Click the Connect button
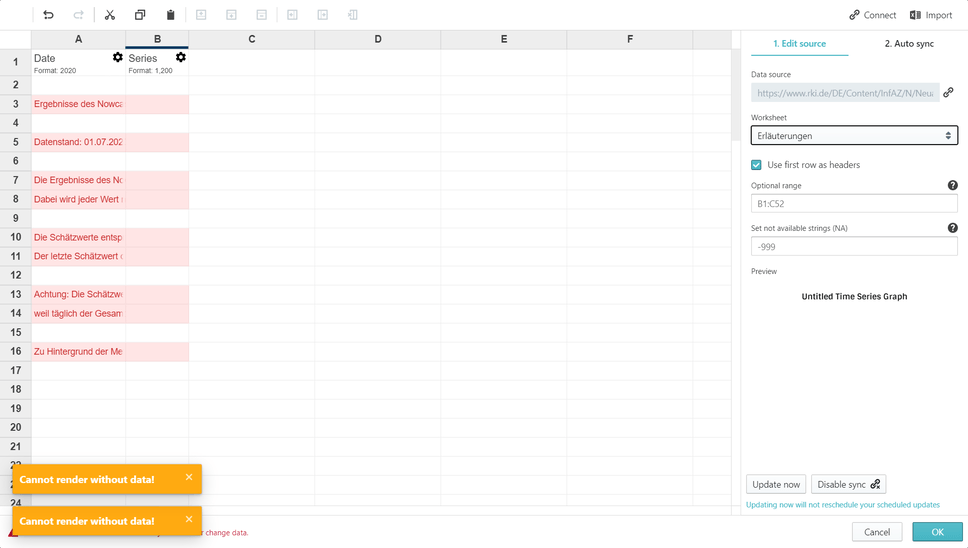 [872, 15]
